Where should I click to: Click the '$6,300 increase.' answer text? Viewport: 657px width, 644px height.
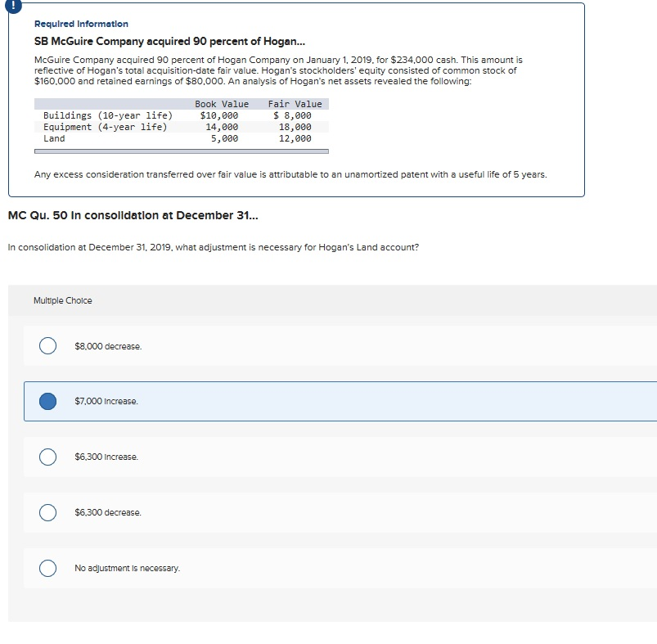pyautogui.click(x=106, y=457)
